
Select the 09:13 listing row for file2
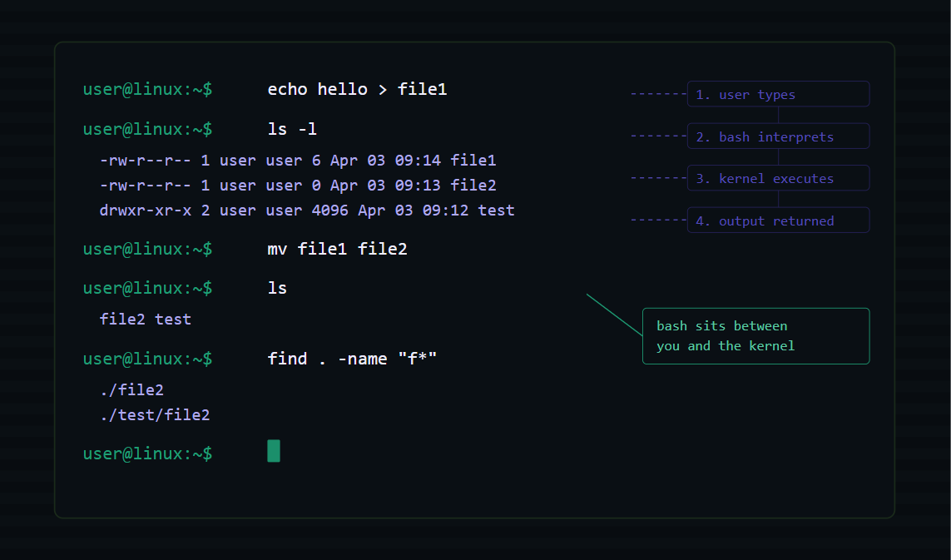[298, 185]
